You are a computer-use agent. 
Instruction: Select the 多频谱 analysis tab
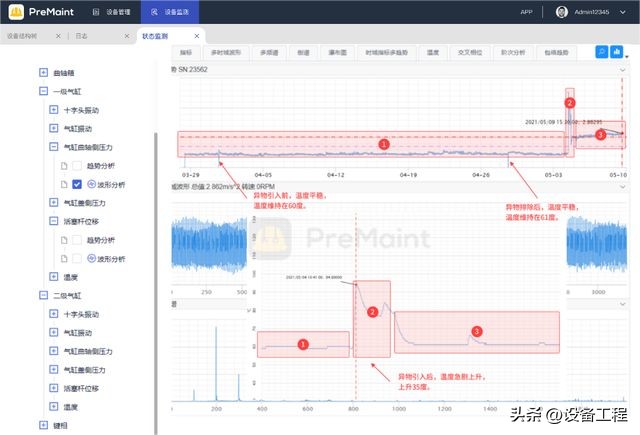[269, 53]
